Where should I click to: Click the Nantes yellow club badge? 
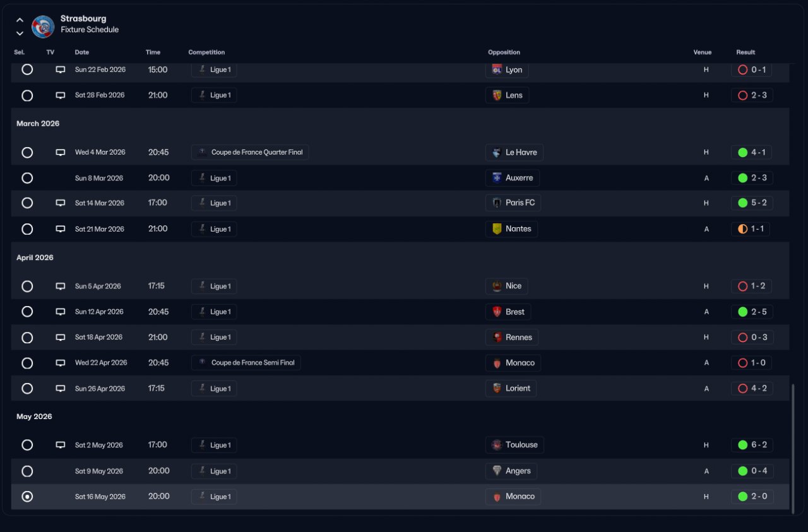497,229
